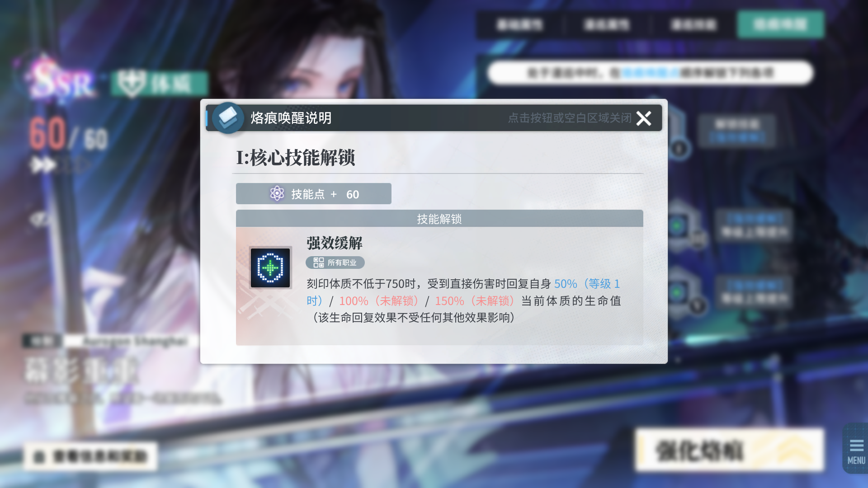Switch to the green highlighted top tab
The image size is (868, 488).
pos(780,25)
